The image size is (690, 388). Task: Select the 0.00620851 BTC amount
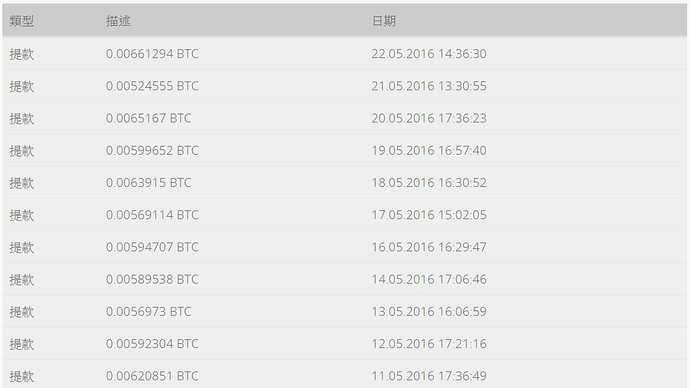pyautogui.click(x=152, y=376)
